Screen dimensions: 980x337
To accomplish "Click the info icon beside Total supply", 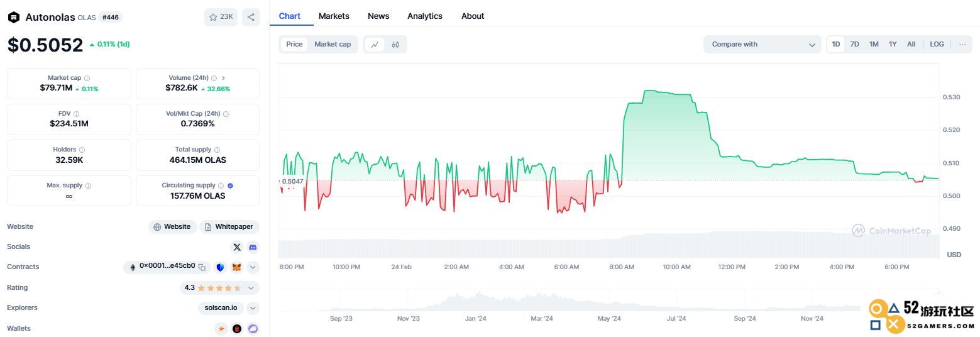I will coord(217,150).
